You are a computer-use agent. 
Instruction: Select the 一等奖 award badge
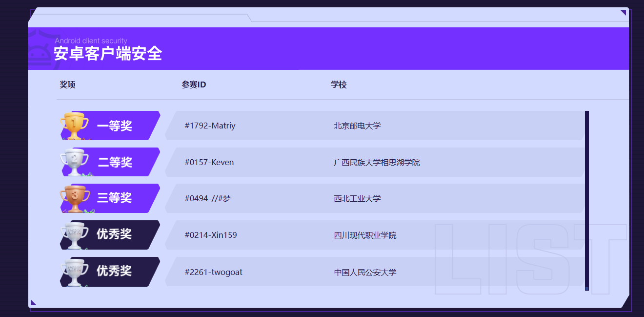110,126
